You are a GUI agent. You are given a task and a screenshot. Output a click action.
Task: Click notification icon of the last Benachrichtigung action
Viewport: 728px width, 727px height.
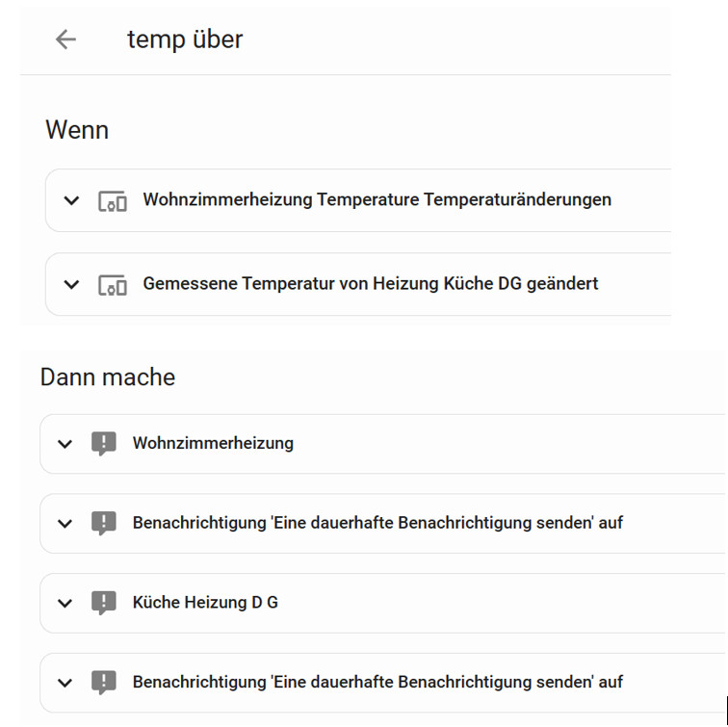(104, 683)
